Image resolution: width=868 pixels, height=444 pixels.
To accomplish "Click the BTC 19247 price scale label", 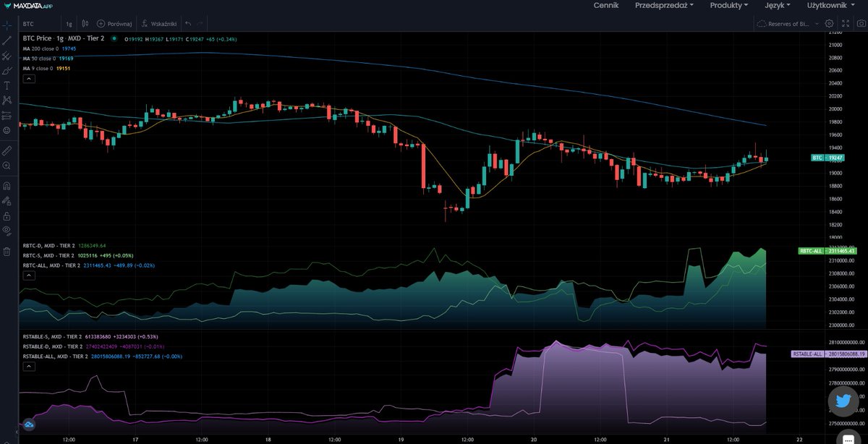I will (827, 157).
